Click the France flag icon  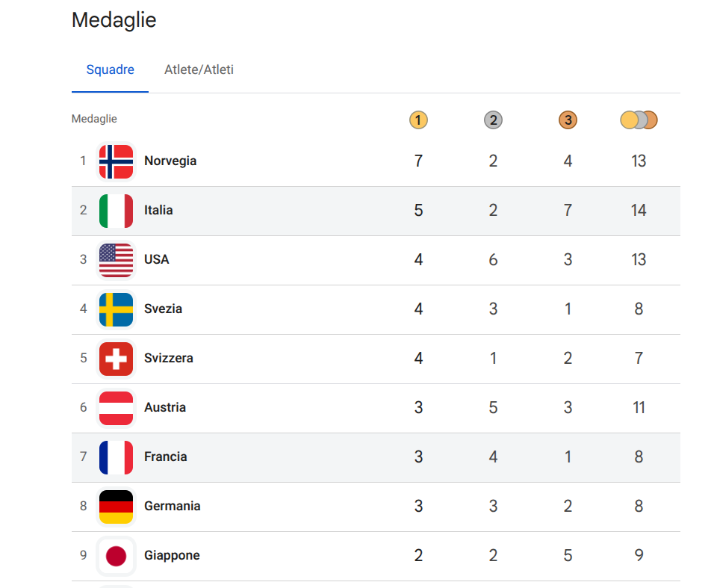pyautogui.click(x=116, y=457)
